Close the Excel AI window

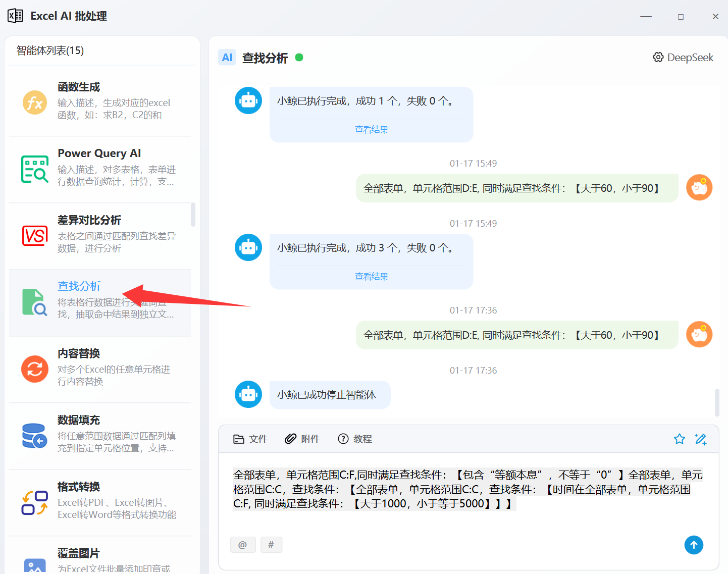715,17
